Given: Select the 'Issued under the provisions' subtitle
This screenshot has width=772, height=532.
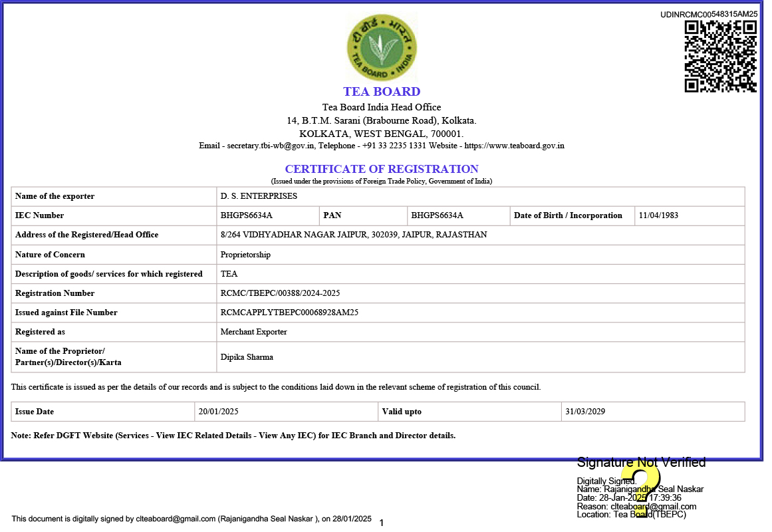Looking at the screenshot, I should point(382,182).
